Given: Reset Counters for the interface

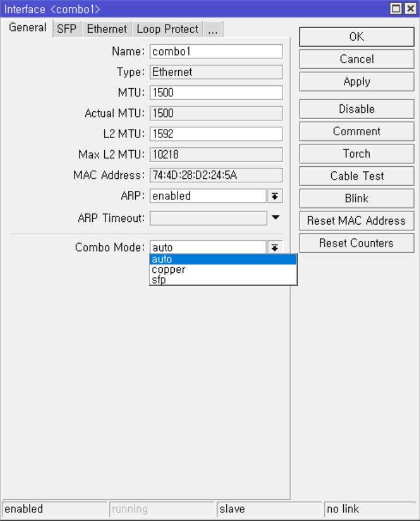Looking at the screenshot, I should [x=356, y=243].
